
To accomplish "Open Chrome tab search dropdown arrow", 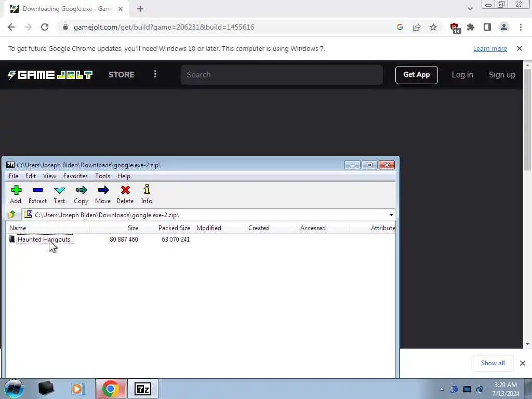I will 470,9.
